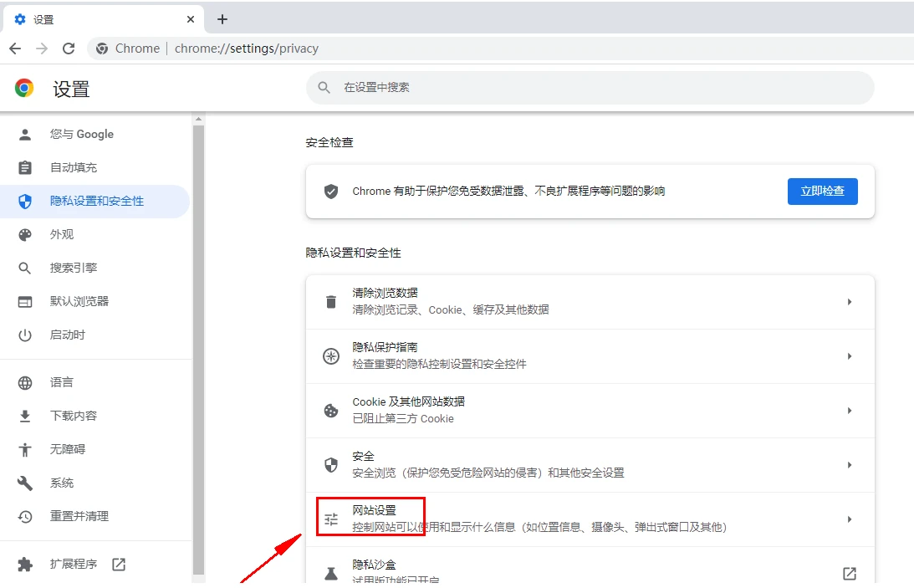The image size is (914, 588).
Task: Expand Cookie 及其他网站数据 with the chevron
Action: click(x=850, y=410)
